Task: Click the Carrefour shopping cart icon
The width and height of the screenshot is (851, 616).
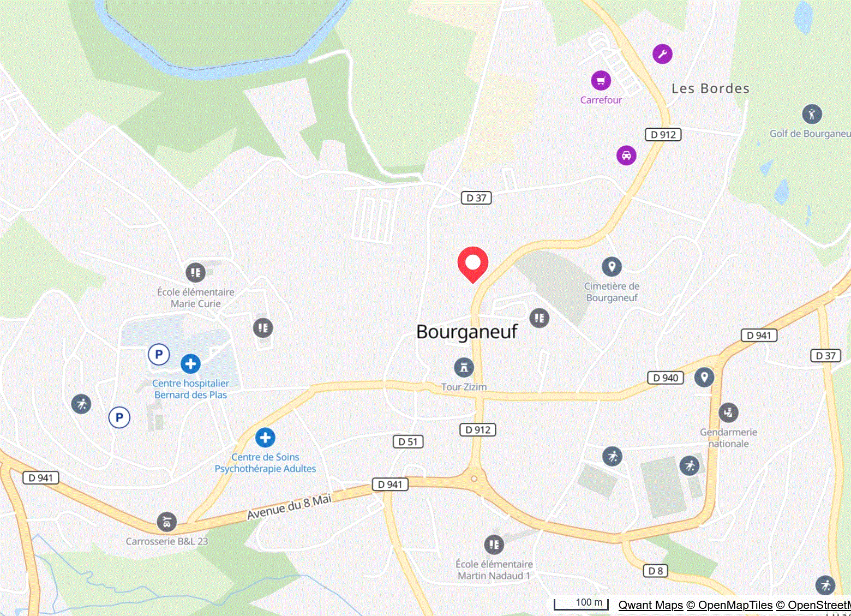Action: click(601, 81)
